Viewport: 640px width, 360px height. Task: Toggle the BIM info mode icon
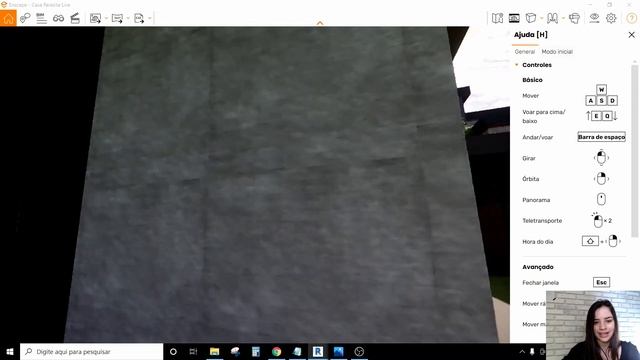point(41,18)
